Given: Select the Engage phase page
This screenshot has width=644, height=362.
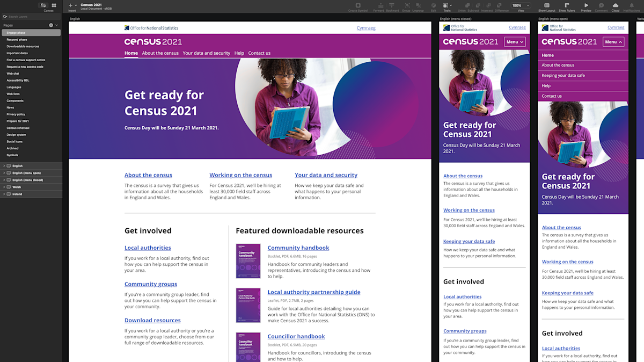Looking at the screenshot, I should point(31,33).
